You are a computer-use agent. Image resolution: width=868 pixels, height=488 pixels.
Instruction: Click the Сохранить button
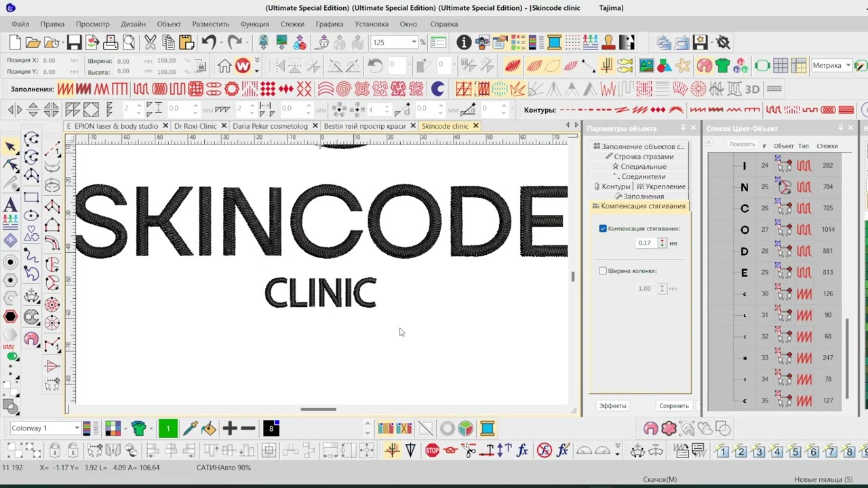[x=674, y=405]
